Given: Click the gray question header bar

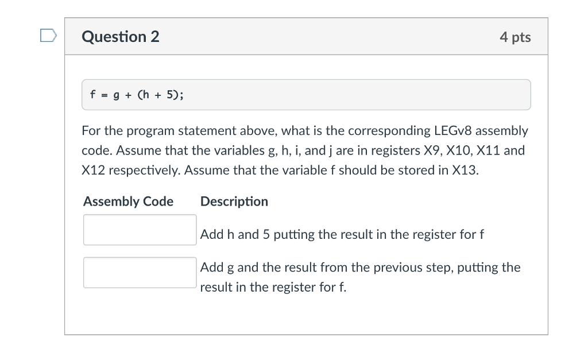Looking at the screenshot, I should [306, 36].
